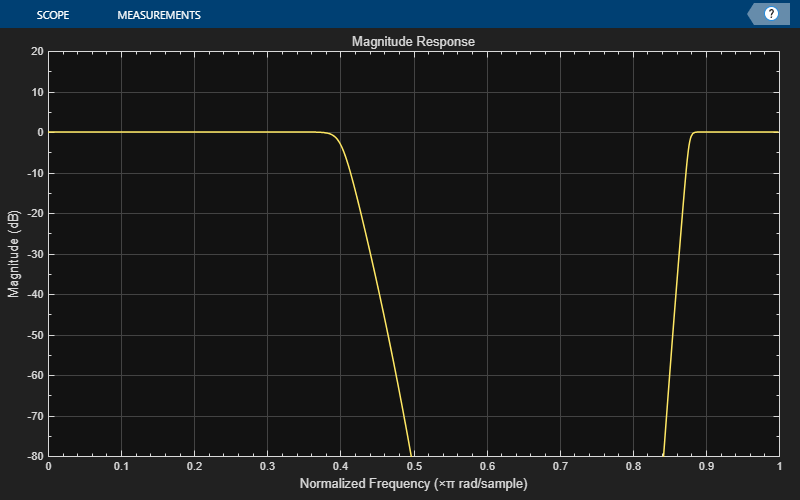Select the Magnitude Response plot title
800x500 pixels.
tap(413, 42)
